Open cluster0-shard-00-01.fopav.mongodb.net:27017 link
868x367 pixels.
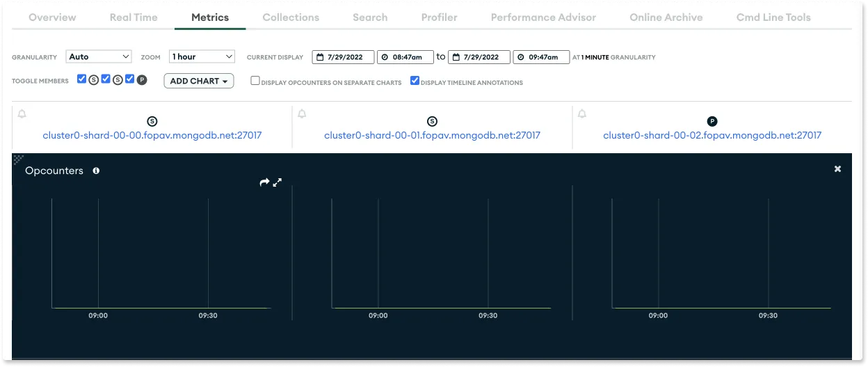432,135
